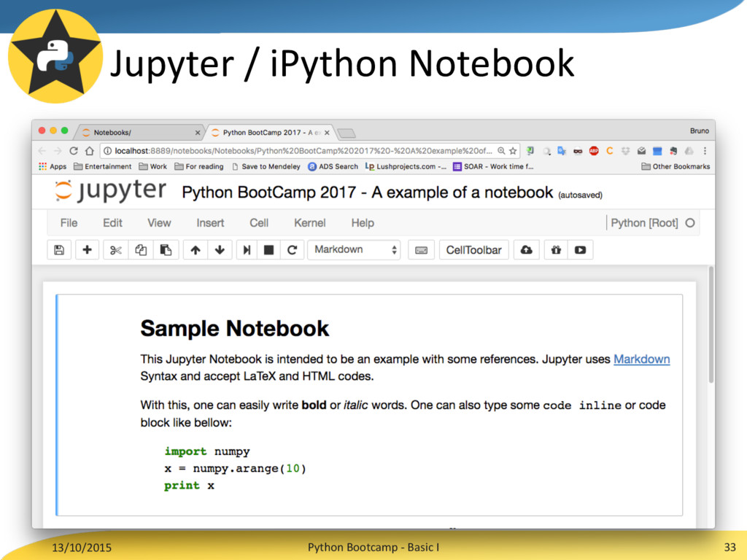Move selected cell up with arrow
Screen dimensions: 747x560
[x=196, y=250]
